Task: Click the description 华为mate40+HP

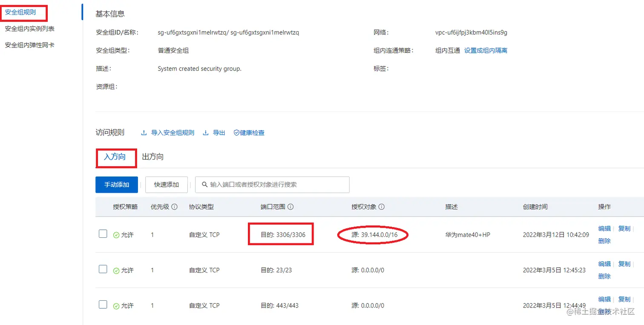Action: coord(468,234)
